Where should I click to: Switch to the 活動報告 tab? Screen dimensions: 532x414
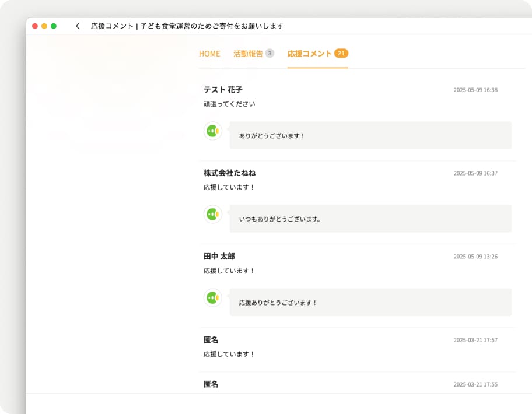coord(248,54)
